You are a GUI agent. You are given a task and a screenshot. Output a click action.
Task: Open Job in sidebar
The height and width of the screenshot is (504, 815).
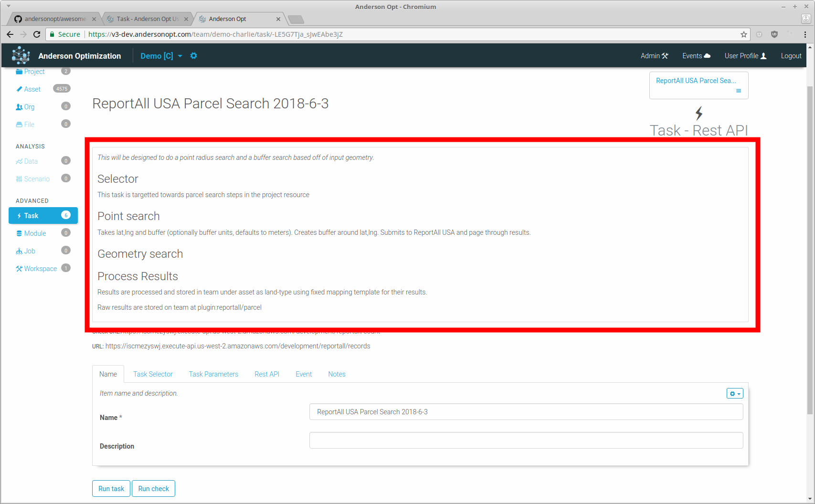[x=30, y=251]
